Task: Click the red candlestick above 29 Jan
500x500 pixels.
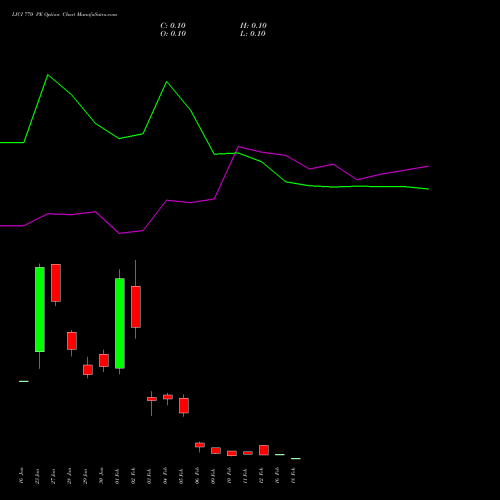Action: (88, 370)
